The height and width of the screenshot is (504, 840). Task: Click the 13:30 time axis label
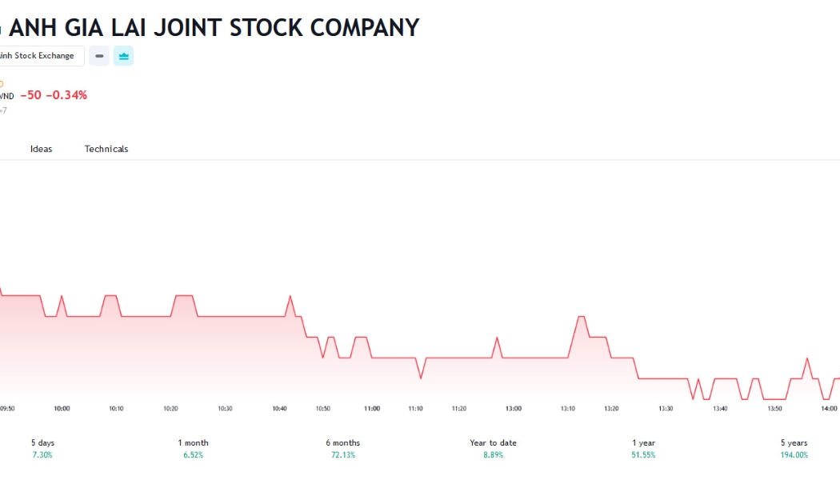[666, 409]
